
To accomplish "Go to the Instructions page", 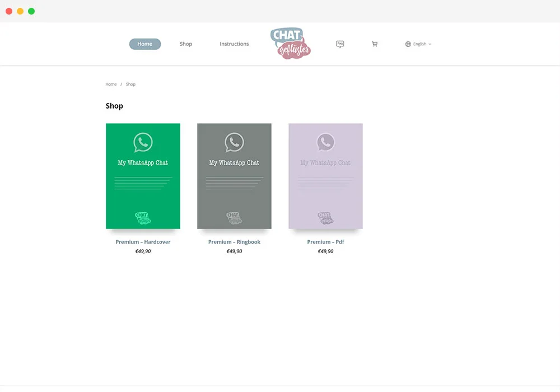I will 234,44.
